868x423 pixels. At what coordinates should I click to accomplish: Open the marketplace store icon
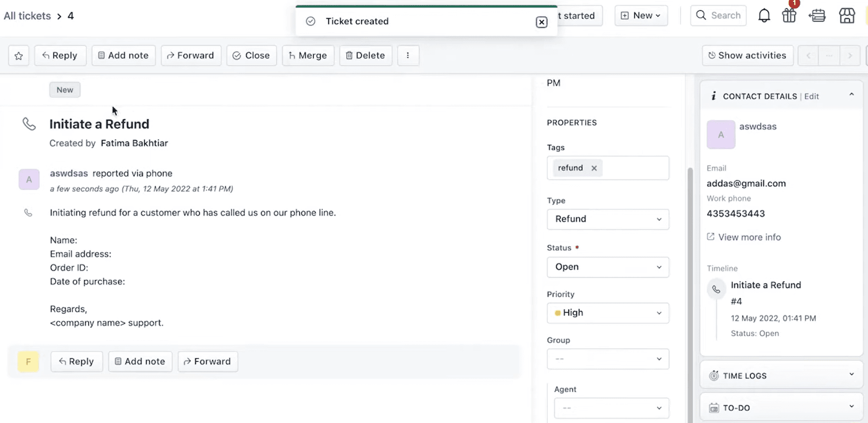pos(847,15)
